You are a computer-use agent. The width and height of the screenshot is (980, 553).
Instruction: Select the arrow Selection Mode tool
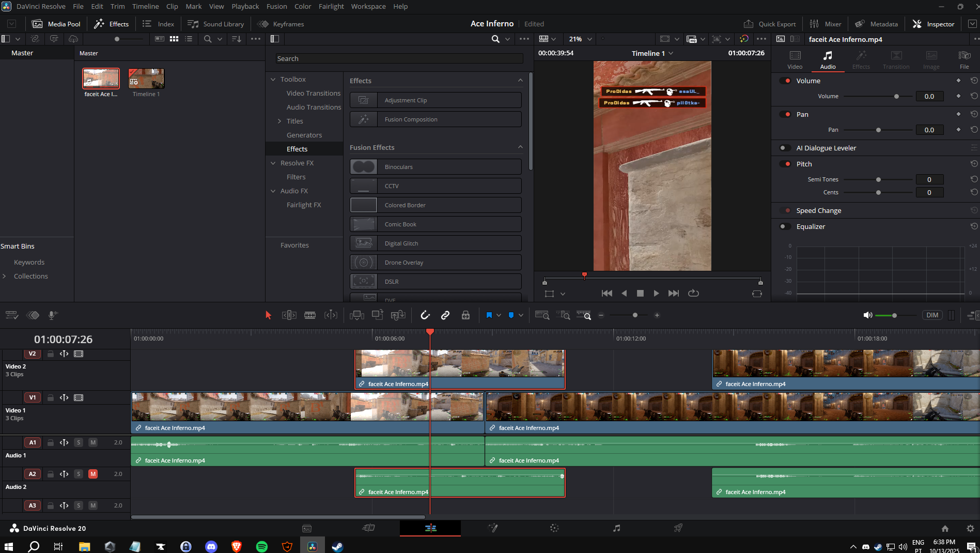pos(268,315)
